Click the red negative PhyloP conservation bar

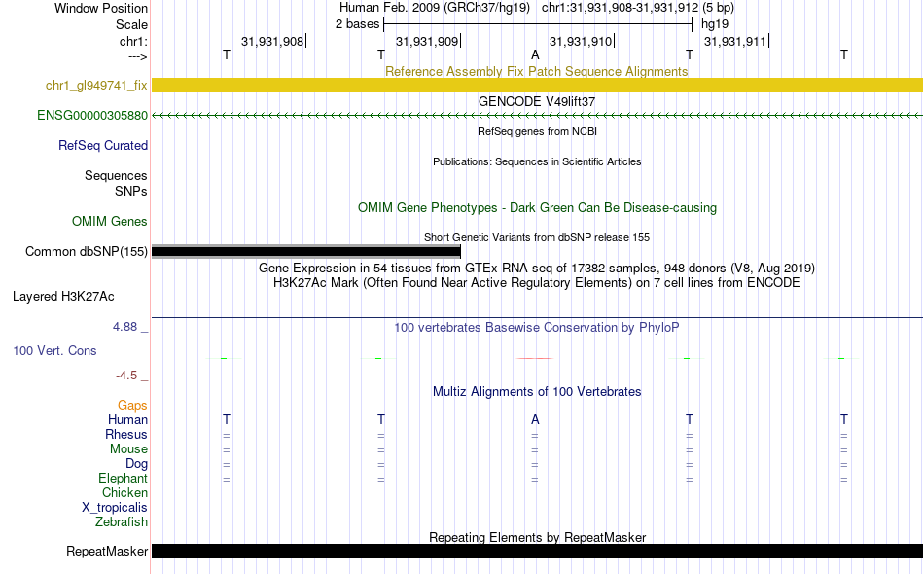[x=535, y=358]
